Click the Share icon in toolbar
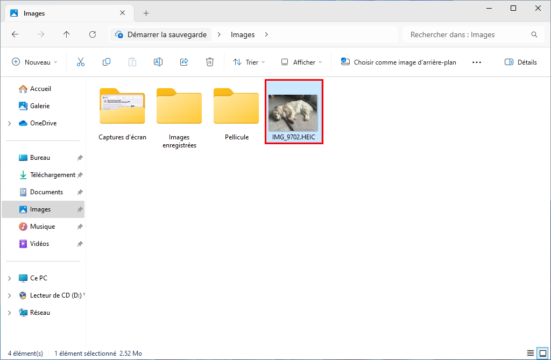Screen dimensions: 551x360 tap(184, 62)
